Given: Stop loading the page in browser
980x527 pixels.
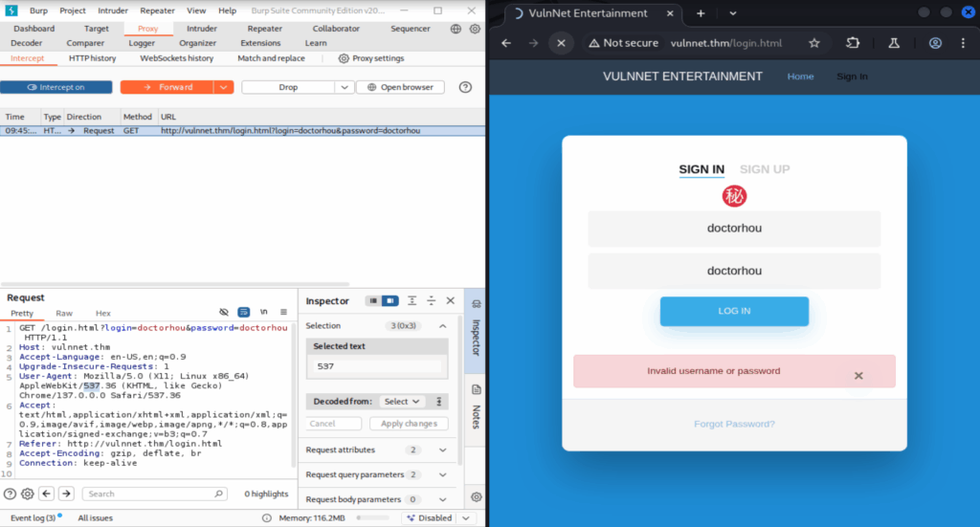Looking at the screenshot, I should coord(561,43).
